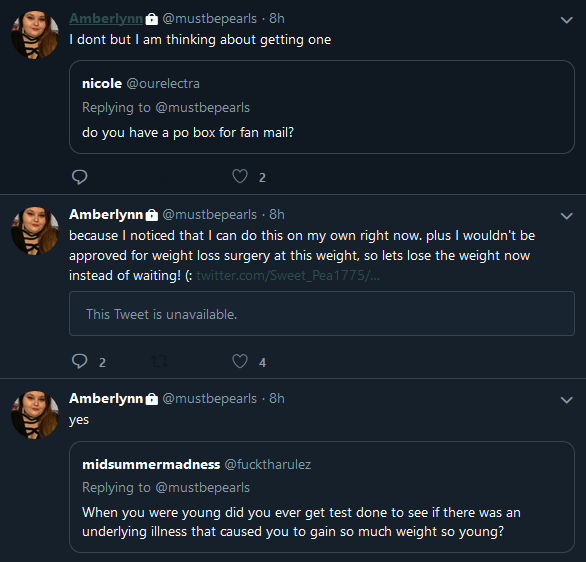586x562 pixels.
Task: Click the @ourelectra handle in quoted tweet
Action: [x=163, y=84]
